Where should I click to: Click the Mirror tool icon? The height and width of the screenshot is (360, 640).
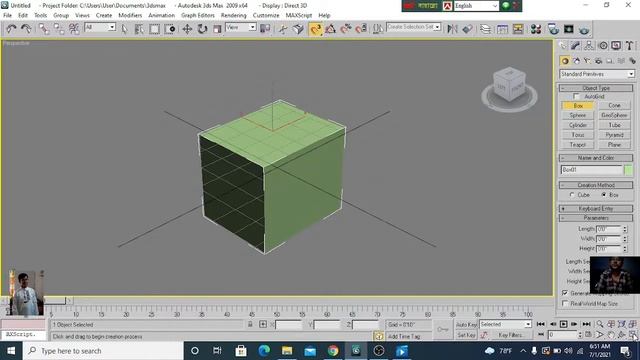[452, 29]
